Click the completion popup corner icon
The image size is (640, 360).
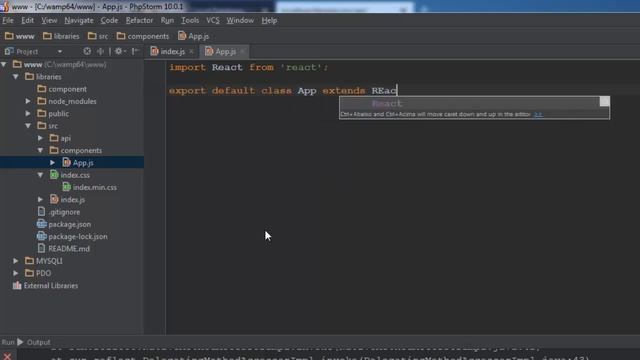coord(604,102)
